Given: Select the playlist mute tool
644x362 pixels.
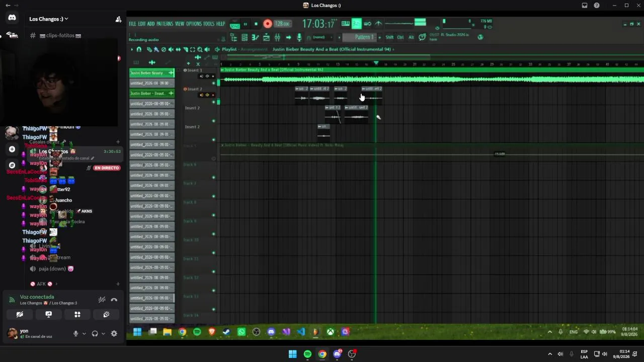Looking at the screenshot, I should 171,49.
